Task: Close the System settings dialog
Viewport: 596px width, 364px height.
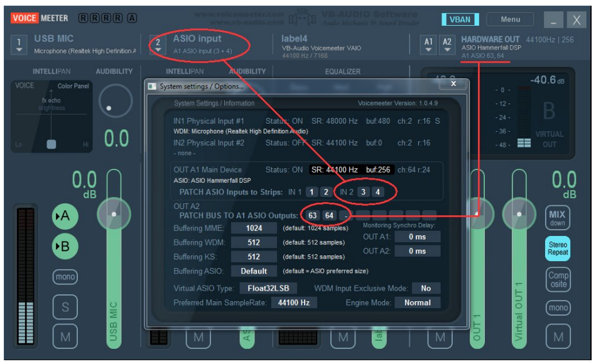Action: click(x=453, y=84)
